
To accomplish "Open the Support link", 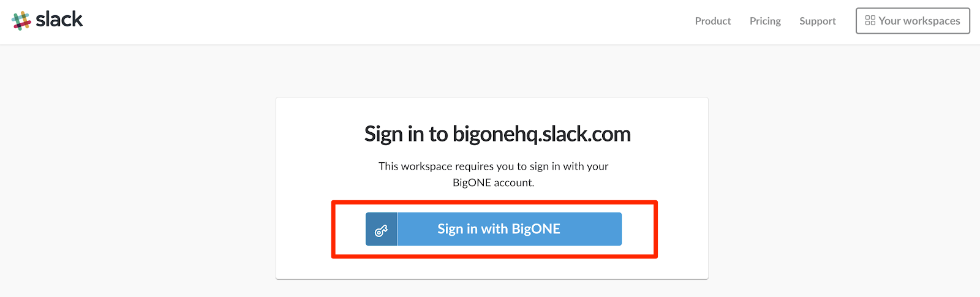I will coord(817,21).
